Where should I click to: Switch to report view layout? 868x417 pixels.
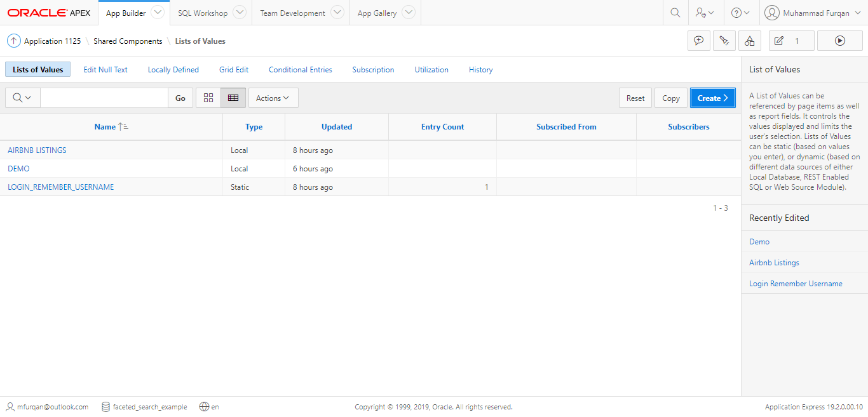(x=233, y=98)
